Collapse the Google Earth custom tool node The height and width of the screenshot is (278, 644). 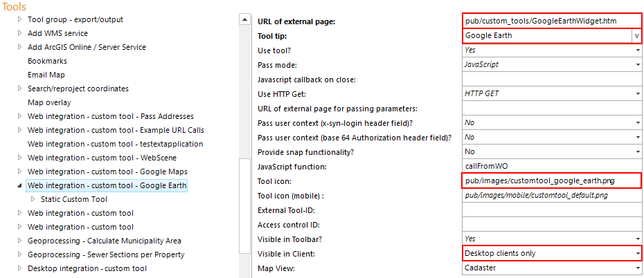pos(19,185)
